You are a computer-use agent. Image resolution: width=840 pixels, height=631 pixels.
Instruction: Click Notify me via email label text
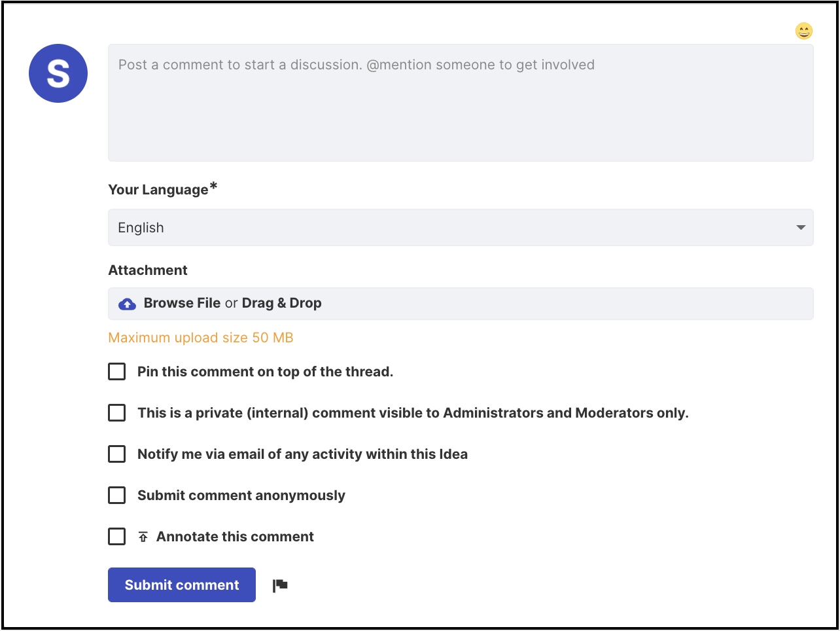(x=302, y=454)
